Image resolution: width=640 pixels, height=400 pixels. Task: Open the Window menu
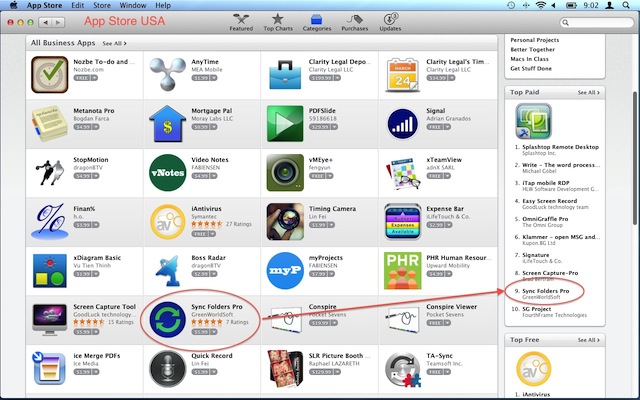[x=133, y=5]
